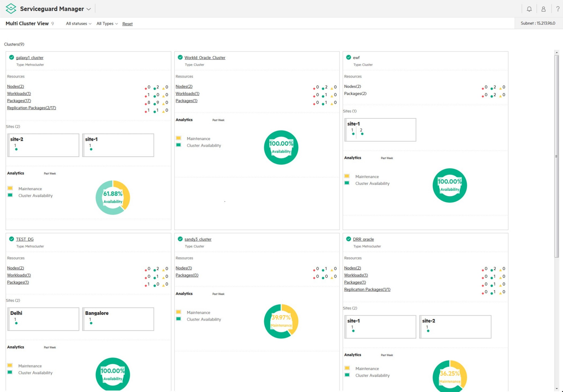Click the green Cluster Availability legend for sandy3_cluster
Image resolution: width=563 pixels, height=392 pixels.
[179, 319]
